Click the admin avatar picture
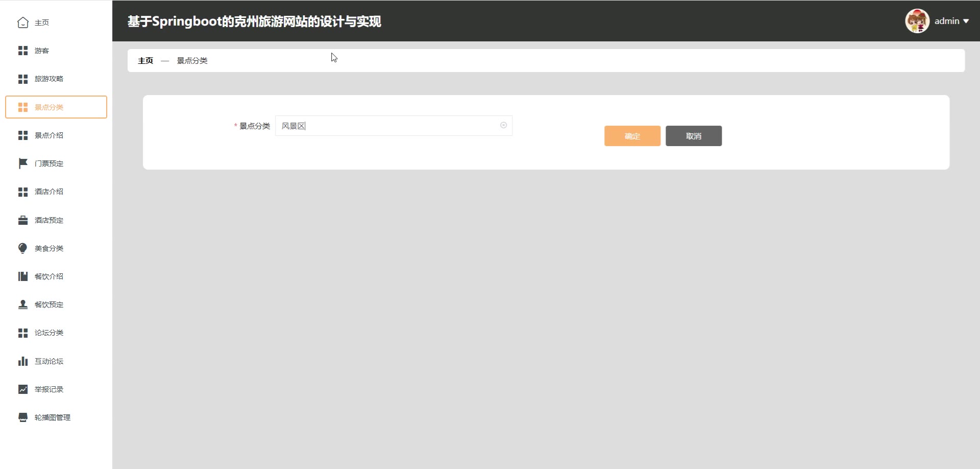 (917, 21)
